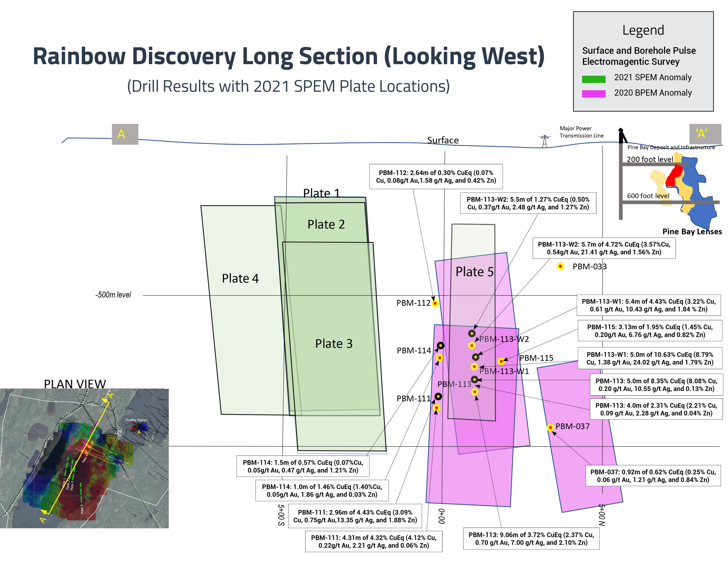Click the PBM-113-W1 5.4m assay callout
The width and height of the screenshot is (728, 562).
click(x=649, y=305)
